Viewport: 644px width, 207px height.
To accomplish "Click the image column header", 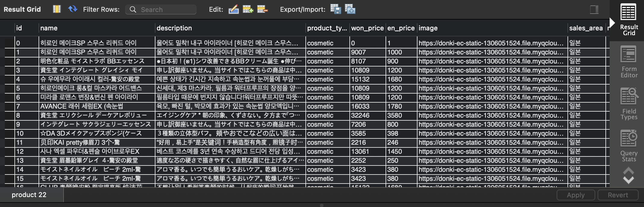I will [x=492, y=28].
